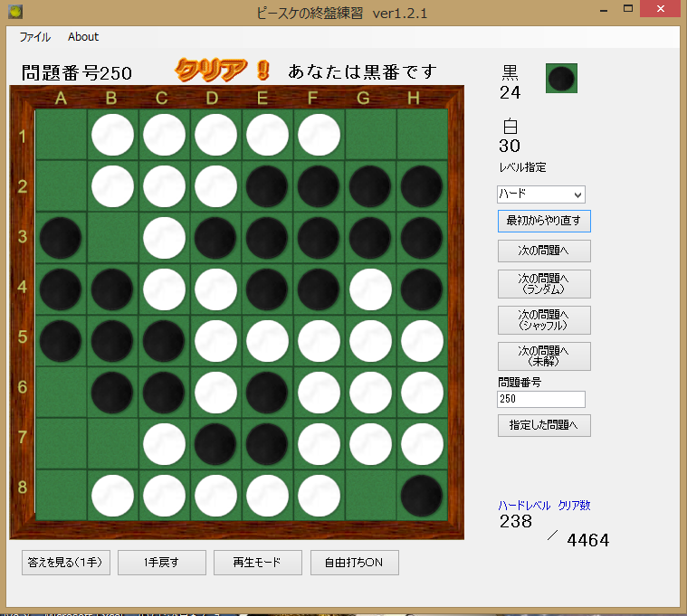This screenshot has height=616, width=687.
Task: Click the white disc at F8
Action: click(x=319, y=496)
